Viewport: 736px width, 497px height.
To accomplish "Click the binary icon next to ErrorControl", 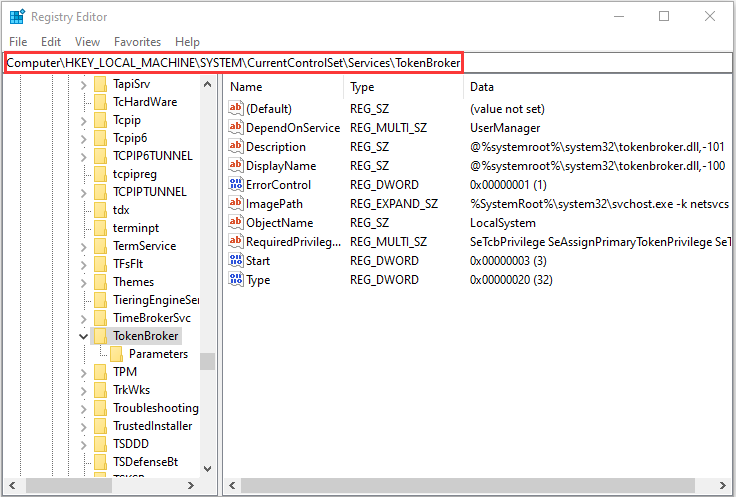I will pos(236,185).
